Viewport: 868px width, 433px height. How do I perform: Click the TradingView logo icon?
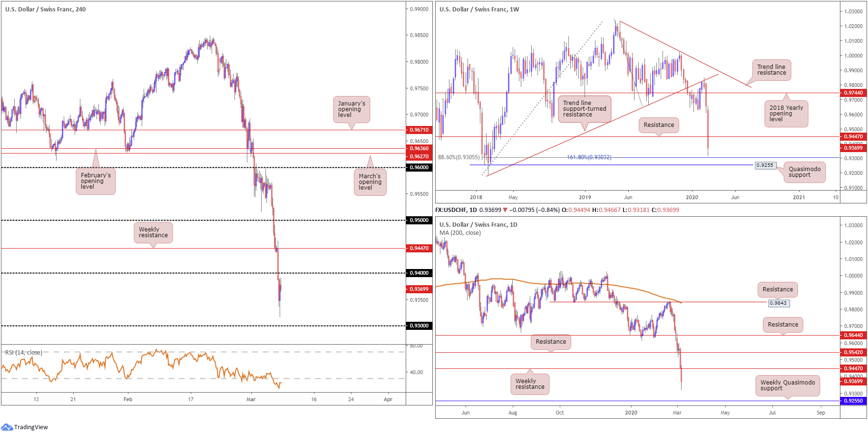(7, 427)
